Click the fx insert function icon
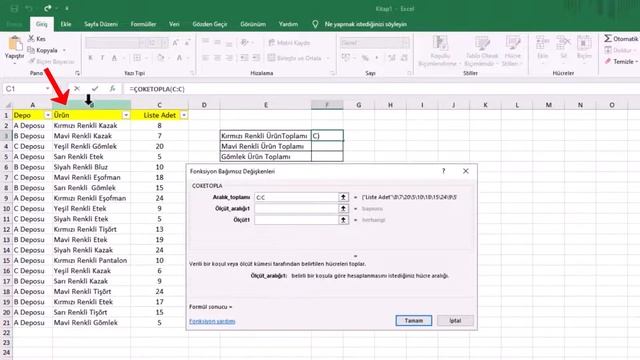640x360 pixels. (113, 89)
